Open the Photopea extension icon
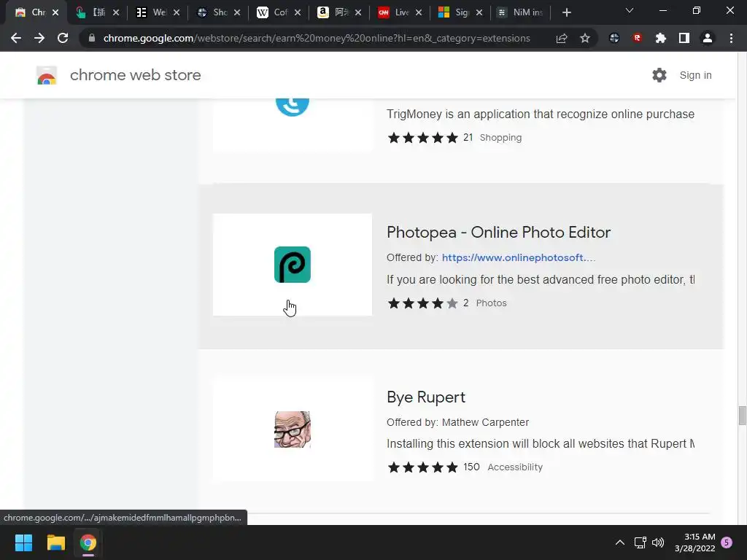 pos(293,265)
